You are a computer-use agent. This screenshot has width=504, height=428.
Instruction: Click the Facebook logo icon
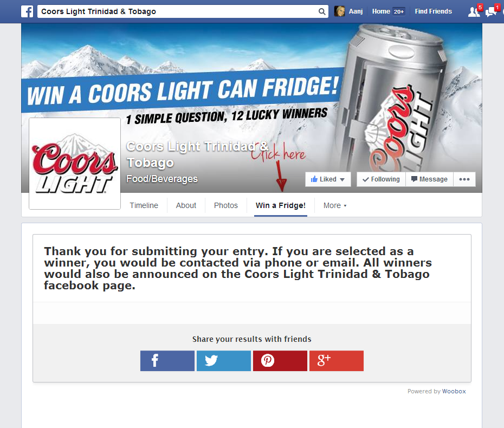coord(27,11)
